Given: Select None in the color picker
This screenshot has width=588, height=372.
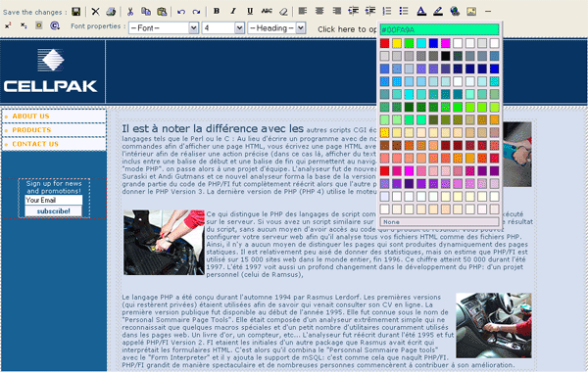Looking at the screenshot, I should pyautogui.click(x=439, y=222).
